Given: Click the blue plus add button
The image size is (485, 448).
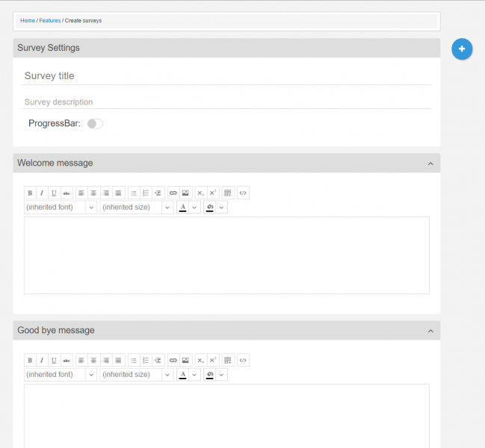Looking at the screenshot, I should point(462,49).
